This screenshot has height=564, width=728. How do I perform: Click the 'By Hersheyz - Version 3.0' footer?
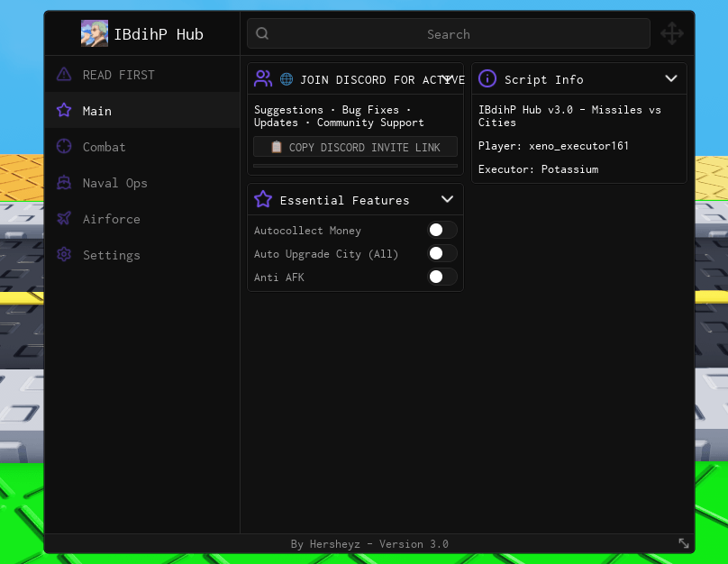pyautogui.click(x=369, y=543)
